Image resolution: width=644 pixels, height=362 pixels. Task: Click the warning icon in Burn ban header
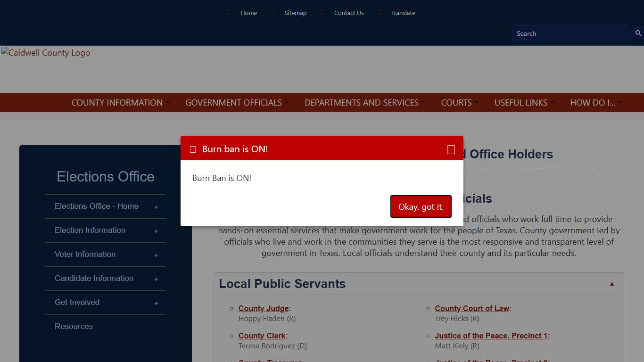pyautogui.click(x=193, y=149)
